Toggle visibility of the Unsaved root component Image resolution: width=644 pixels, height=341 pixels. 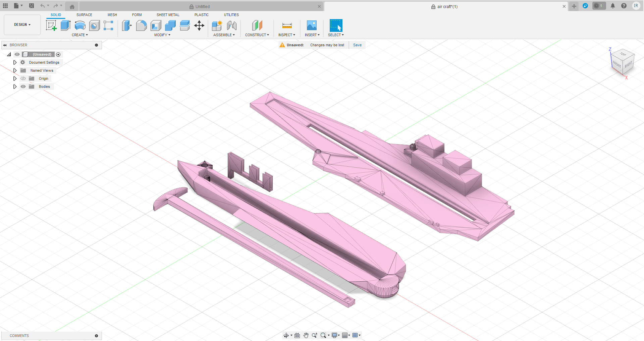pos(17,54)
